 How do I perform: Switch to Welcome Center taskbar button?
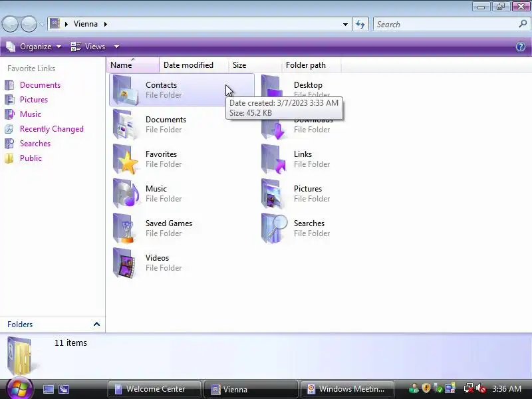pyautogui.click(x=154, y=389)
